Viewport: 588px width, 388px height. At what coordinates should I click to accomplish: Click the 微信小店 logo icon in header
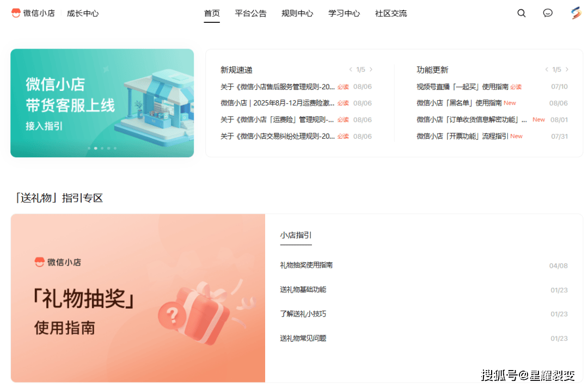[x=16, y=13]
